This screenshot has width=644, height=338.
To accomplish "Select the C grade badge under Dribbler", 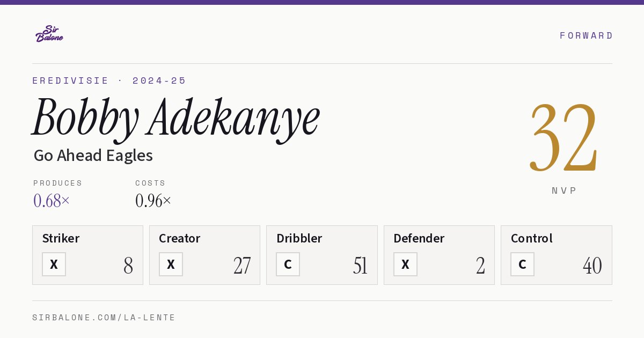I will pos(288,264).
